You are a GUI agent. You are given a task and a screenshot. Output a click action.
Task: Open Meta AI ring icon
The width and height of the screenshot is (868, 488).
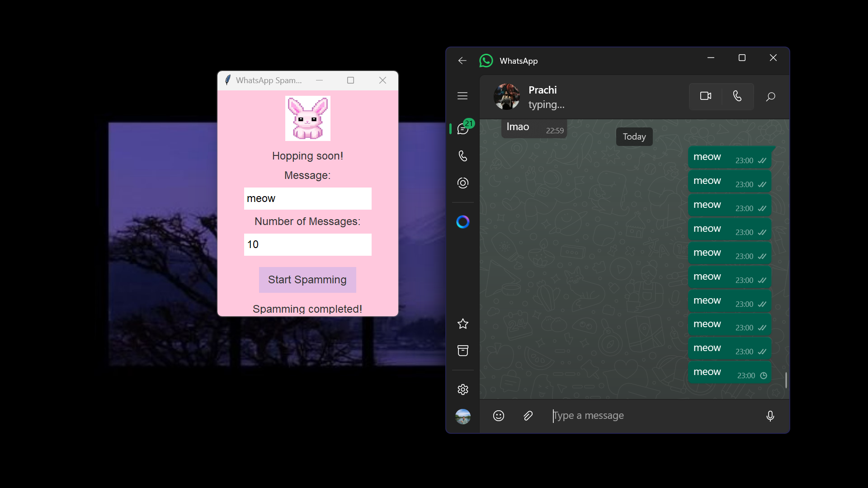tap(463, 222)
